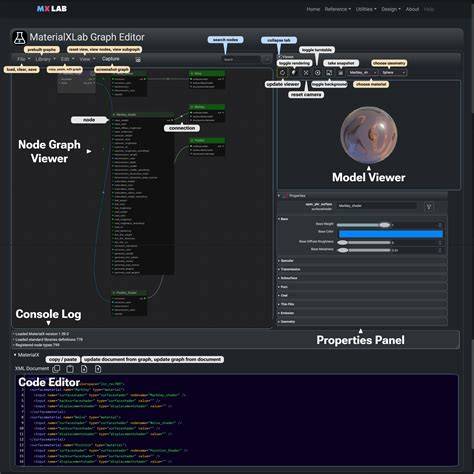Click the toolbar icon right of Capture
The height and width of the screenshot is (474, 474).
tap(138, 60)
